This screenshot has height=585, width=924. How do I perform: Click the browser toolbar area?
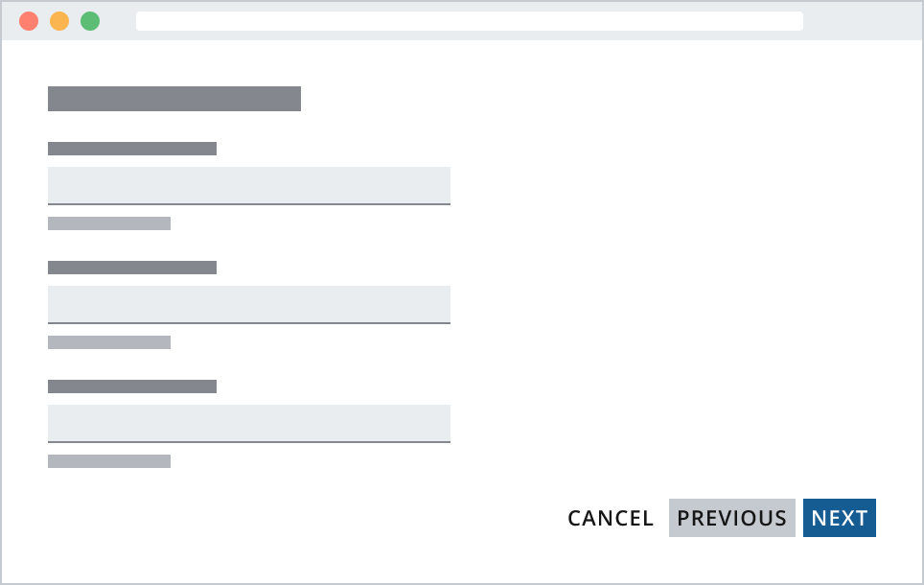click(x=863, y=20)
